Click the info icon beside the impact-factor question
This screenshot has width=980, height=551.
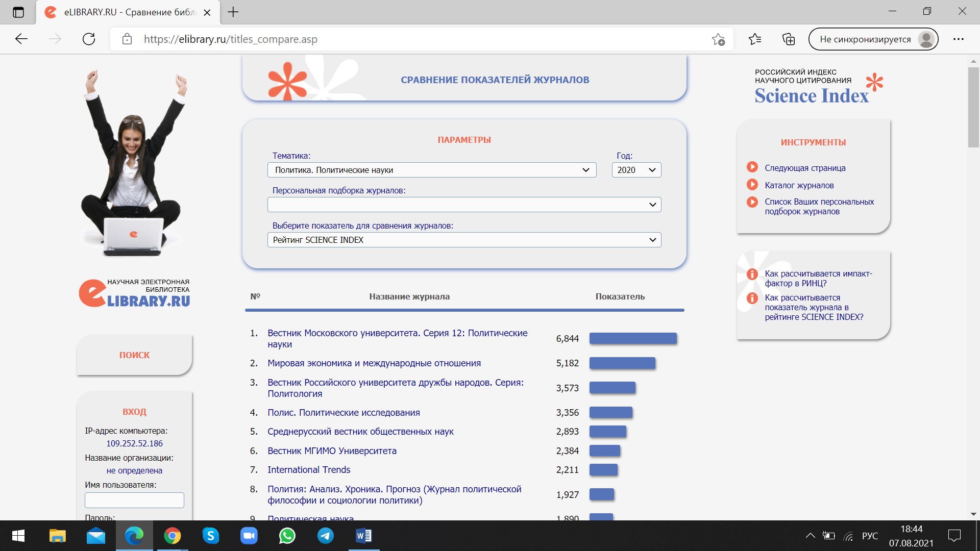tap(752, 274)
